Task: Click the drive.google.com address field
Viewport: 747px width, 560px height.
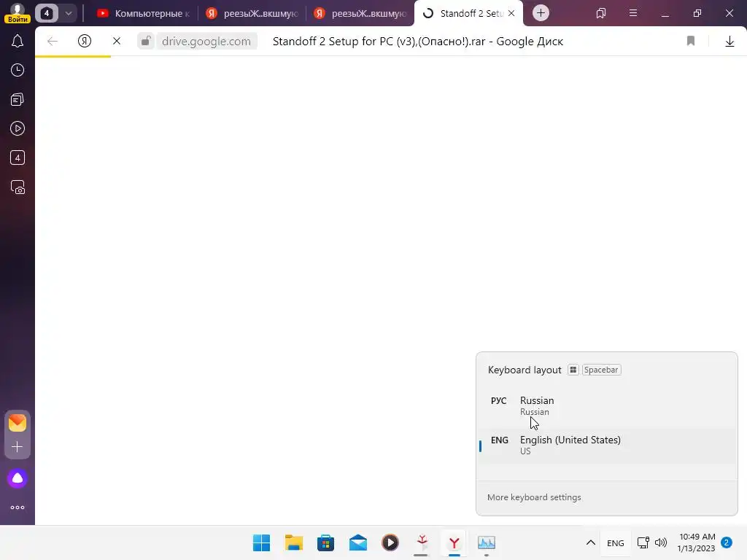Action: (206, 41)
